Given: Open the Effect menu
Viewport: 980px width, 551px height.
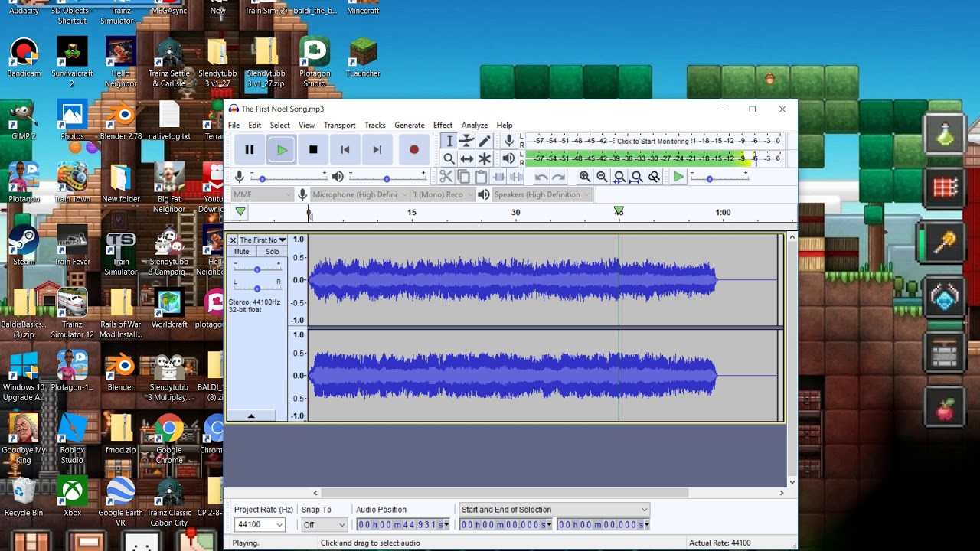Looking at the screenshot, I should 443,125.
